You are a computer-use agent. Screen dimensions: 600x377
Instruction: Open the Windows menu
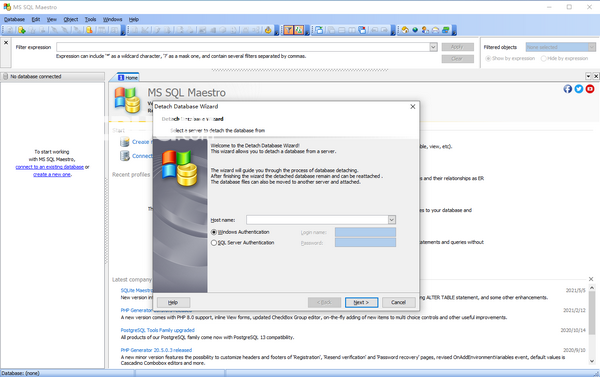coord(112,19)
